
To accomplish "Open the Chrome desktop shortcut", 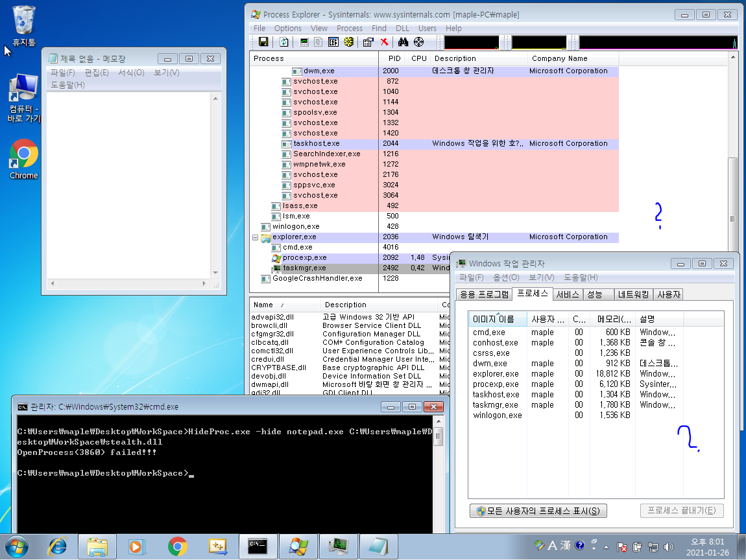I will pyautogui.click(x=24, y=159).
